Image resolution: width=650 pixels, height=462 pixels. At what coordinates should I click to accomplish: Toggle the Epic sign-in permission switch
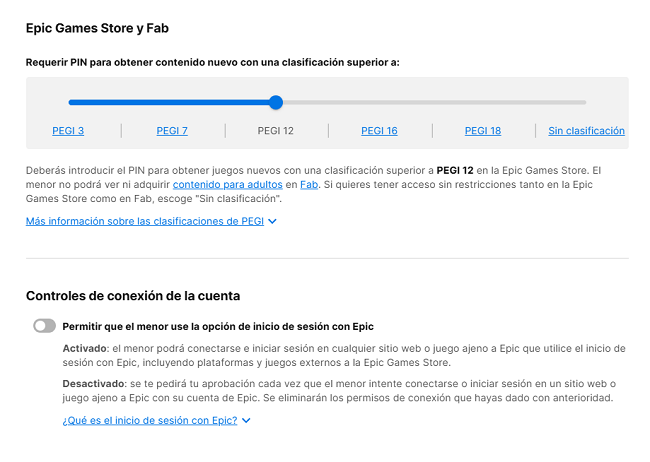[44, 326]
